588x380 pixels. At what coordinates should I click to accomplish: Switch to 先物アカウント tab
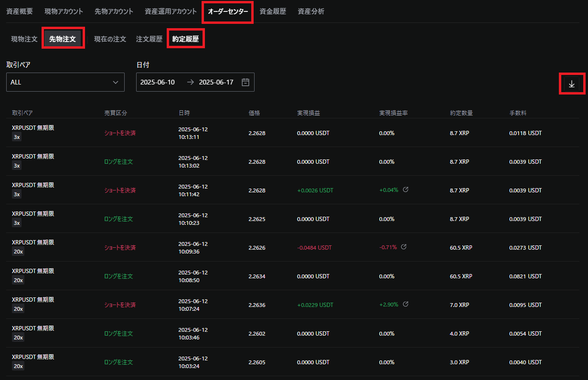pos(114,11)
